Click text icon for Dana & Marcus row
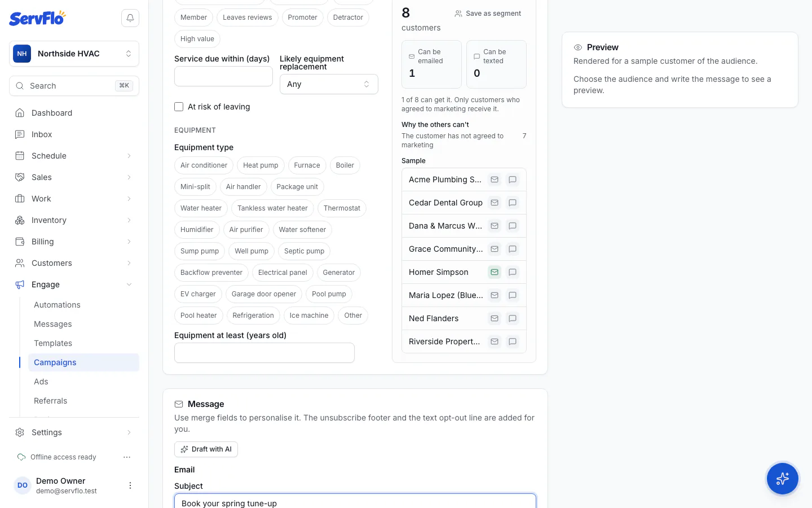The height and width of the screenshot is (508, 812). pos(513,226)
